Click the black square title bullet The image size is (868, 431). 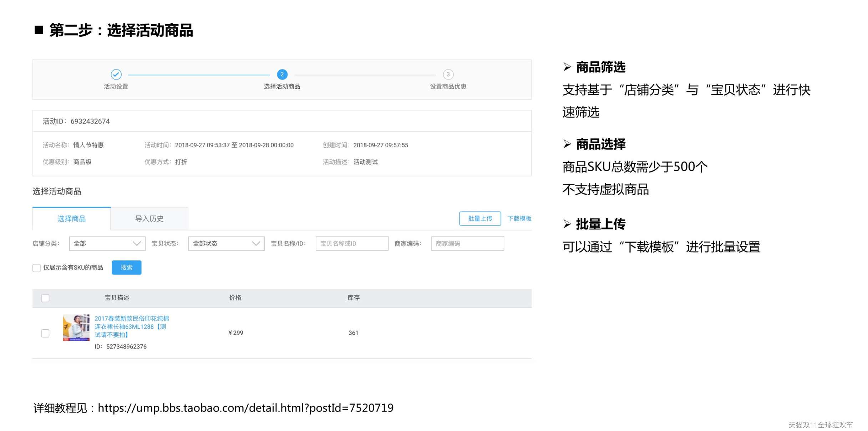39,30
